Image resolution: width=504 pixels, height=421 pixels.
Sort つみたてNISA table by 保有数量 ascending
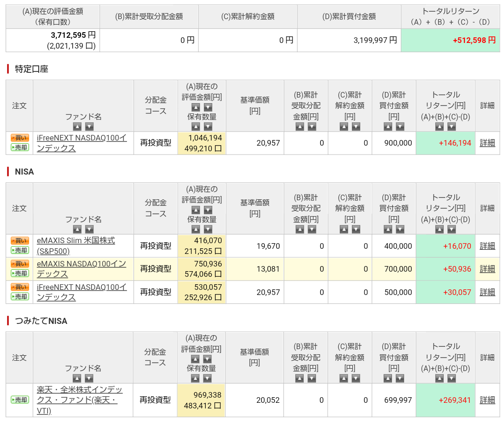click(195, 378)
